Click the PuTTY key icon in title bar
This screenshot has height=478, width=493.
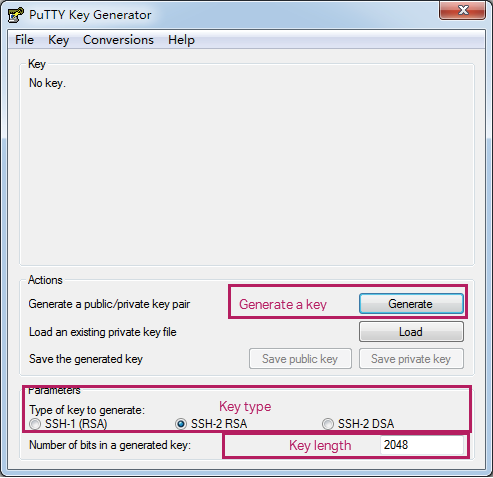coord(16,15)
